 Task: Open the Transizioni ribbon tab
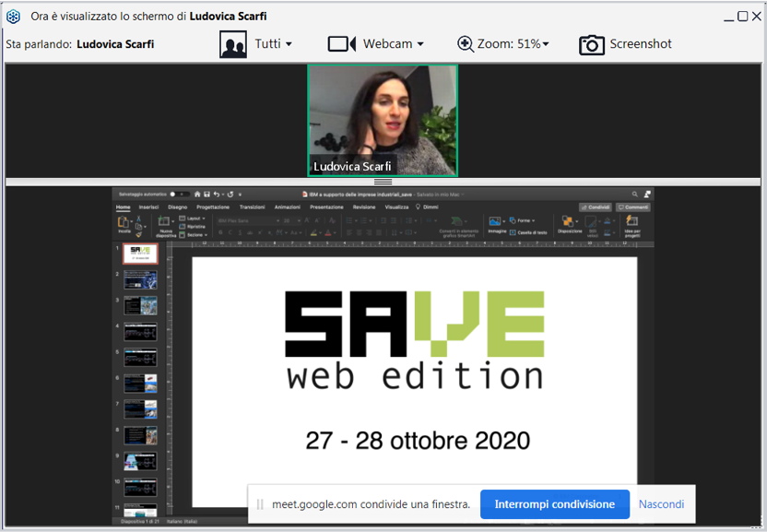pyautogui.click(x=252, y=207)
